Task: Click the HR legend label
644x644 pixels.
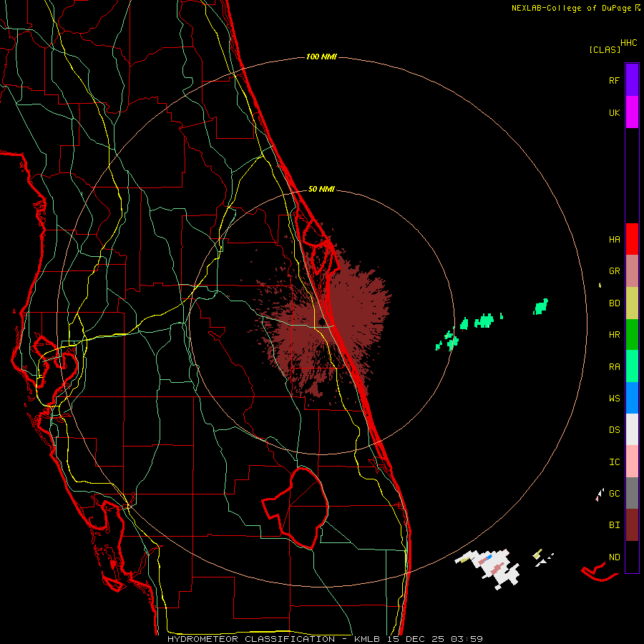Action: coord(614,335)
